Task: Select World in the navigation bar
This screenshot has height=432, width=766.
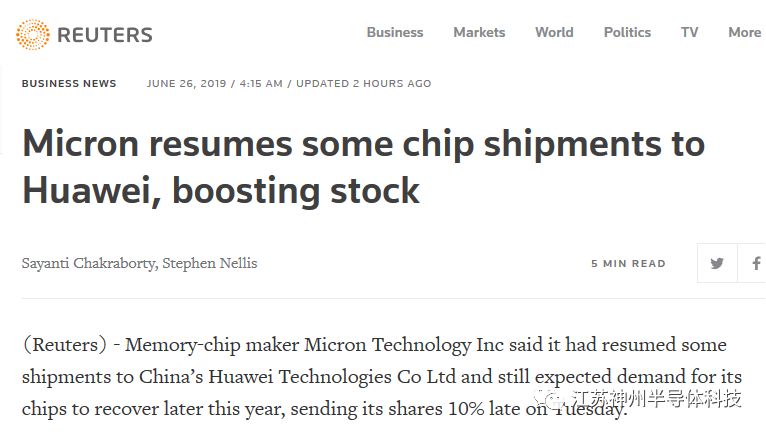Action: click(554, 32)
